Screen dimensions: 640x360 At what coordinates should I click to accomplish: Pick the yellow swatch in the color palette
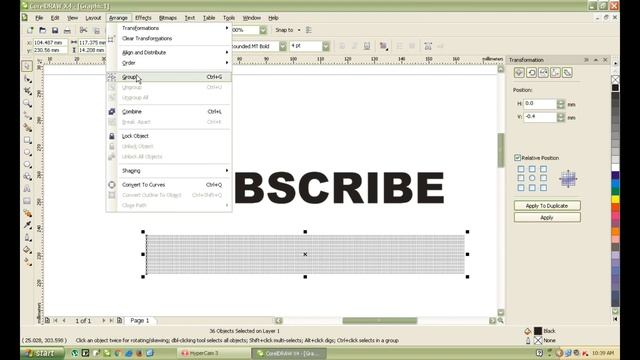(x=615, y=199)
